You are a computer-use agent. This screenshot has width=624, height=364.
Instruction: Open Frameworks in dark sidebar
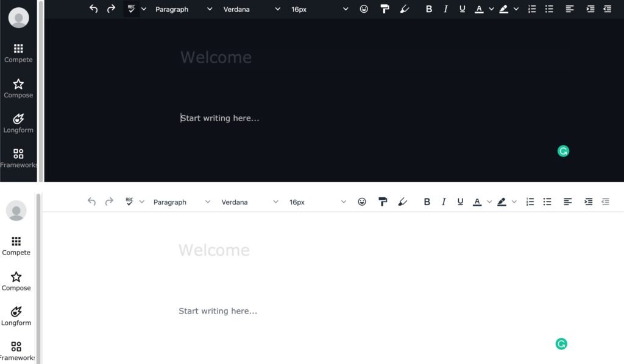tap(18, 158)
